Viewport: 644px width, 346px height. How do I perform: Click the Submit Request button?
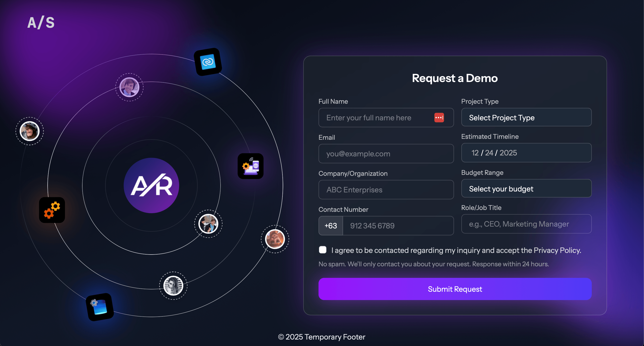coord(455,289)
